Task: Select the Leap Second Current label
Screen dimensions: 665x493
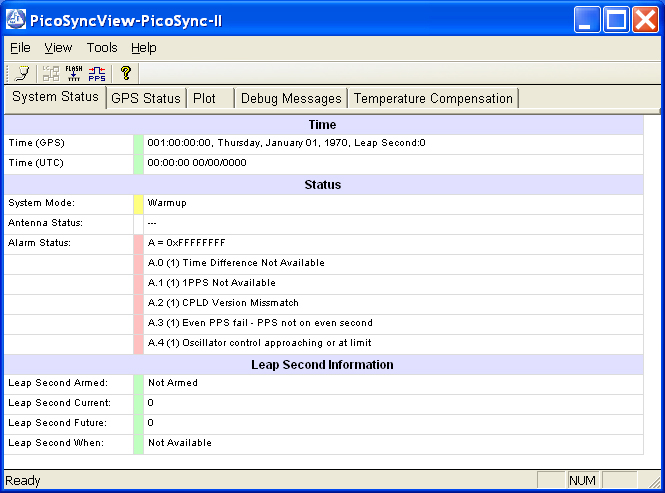Action: click(x=59, y=403)
